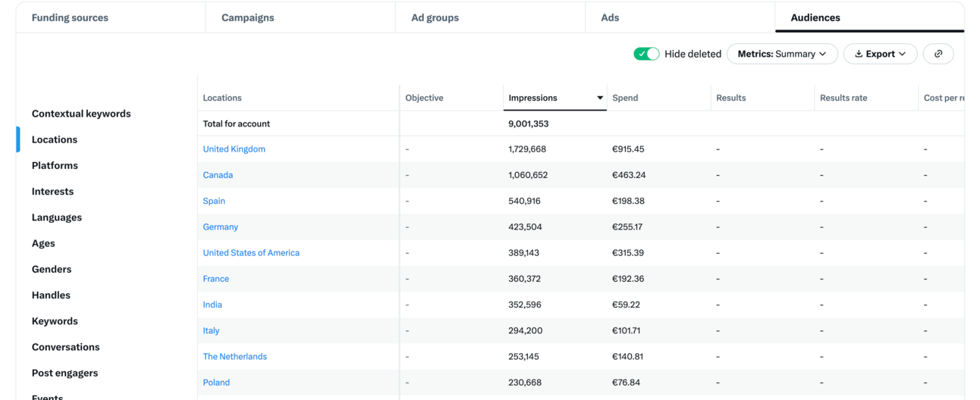
Task: Open The Netherlands location link
Action: [x=234, y=357]
